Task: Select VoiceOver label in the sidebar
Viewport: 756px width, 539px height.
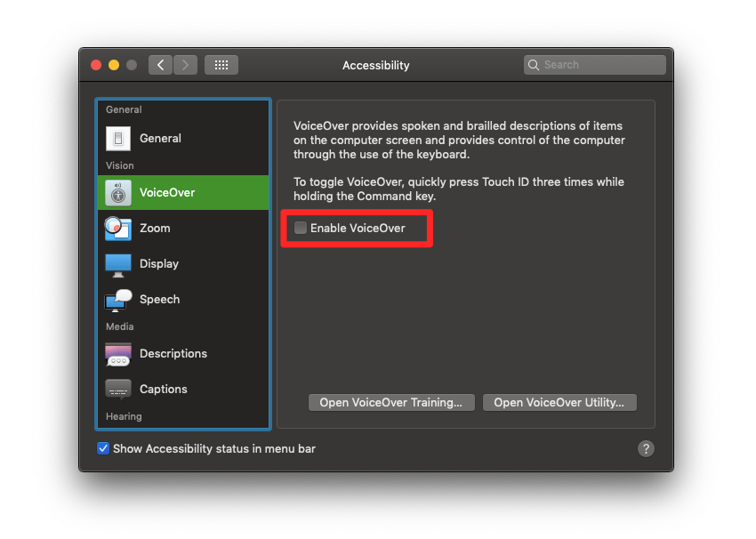Action: tap(167, 193)
